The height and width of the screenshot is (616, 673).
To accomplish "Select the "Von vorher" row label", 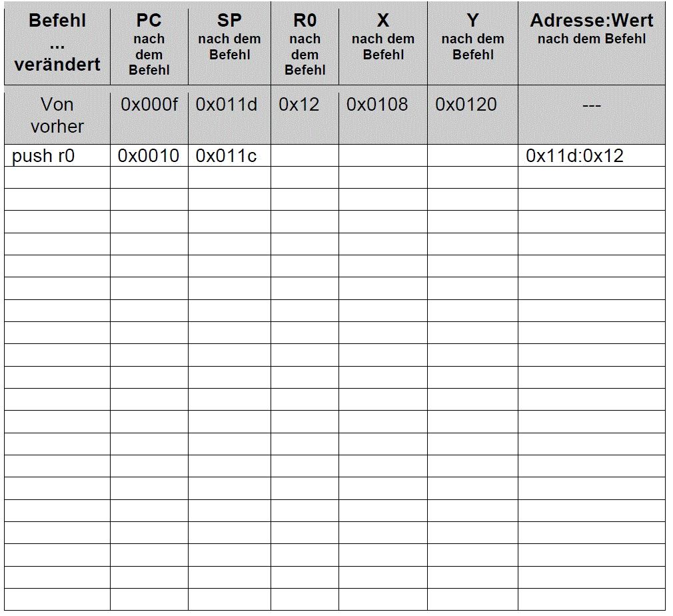I will 57,115.
